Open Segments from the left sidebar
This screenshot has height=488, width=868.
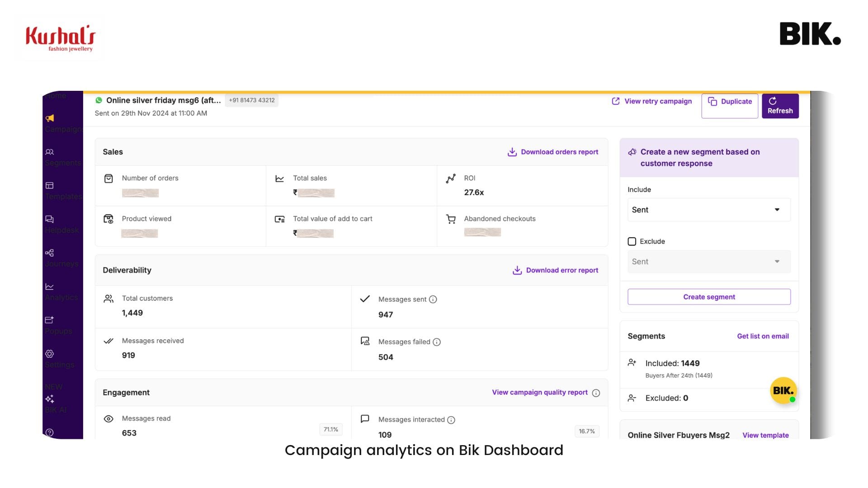click(50, 152)
